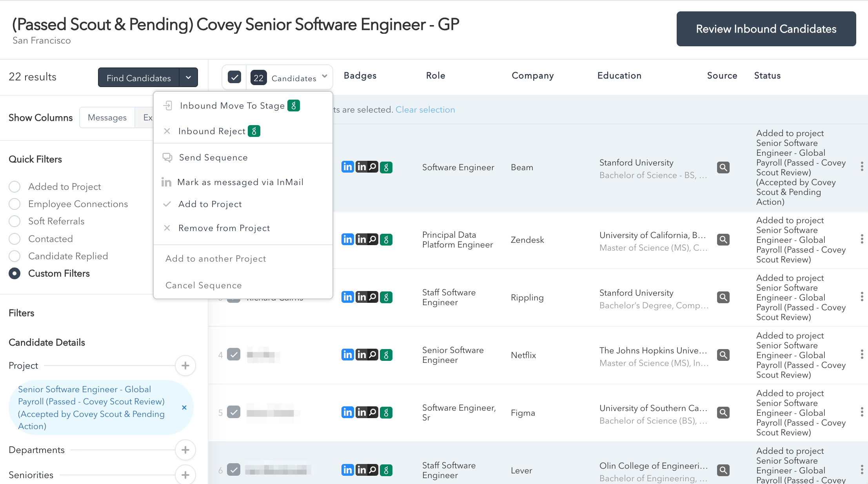Click the LinkedIn badge in the Beam row

[347, 167]
